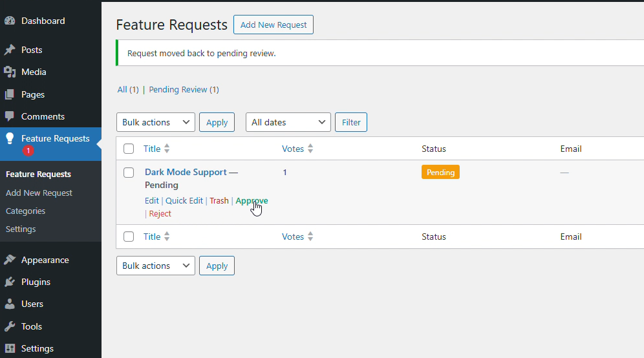Click the red notification badge showing 1
Image resolution: width=644 pixels, height=358 pixels.
click(x=28, y=151)
